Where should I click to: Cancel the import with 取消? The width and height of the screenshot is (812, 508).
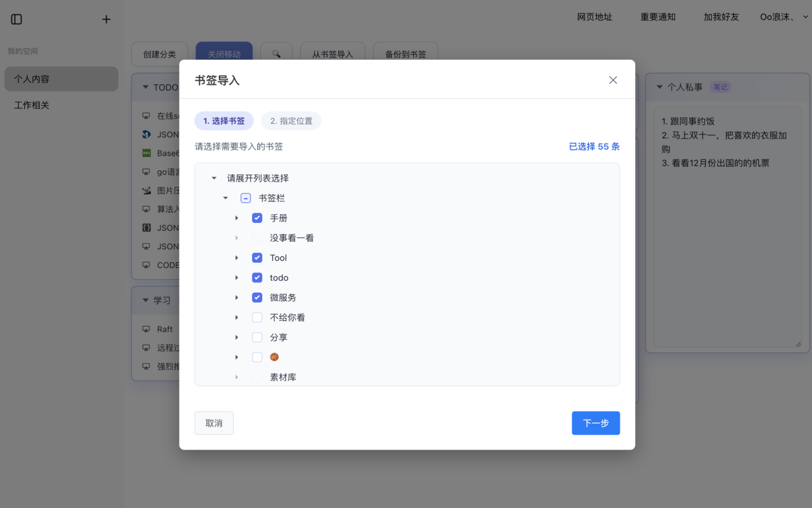(x=214, y=423)
